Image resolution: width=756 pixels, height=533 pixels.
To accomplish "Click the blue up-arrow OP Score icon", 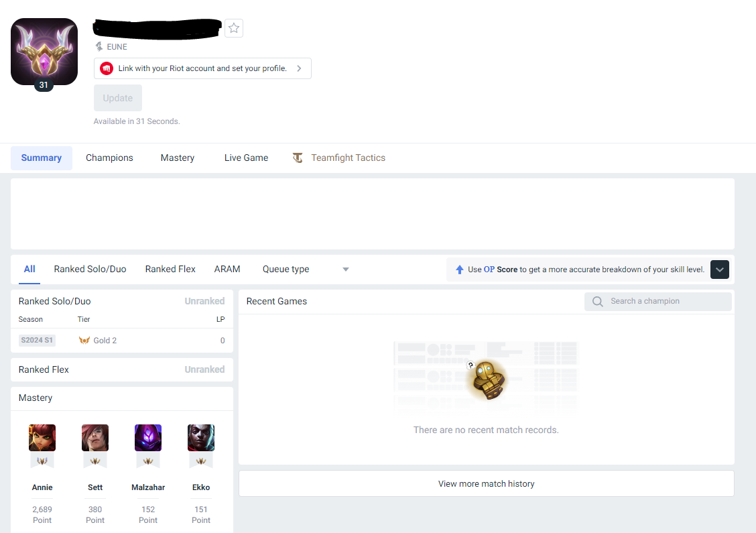I will point(460,270).
